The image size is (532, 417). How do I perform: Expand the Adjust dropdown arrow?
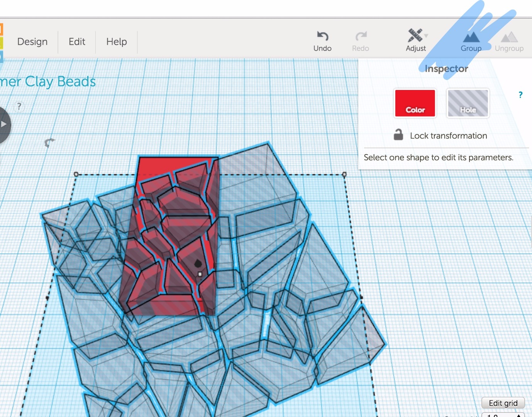click(426, 36)
